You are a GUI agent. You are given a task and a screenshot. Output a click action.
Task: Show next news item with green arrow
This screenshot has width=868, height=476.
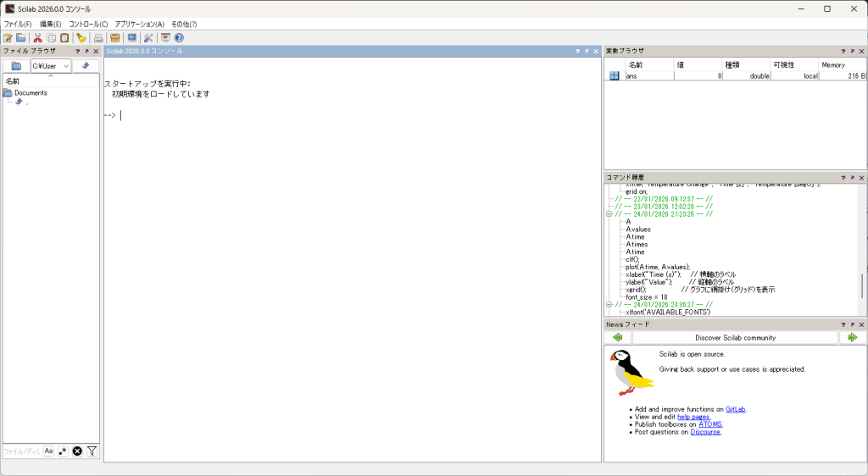pos(852,337)
